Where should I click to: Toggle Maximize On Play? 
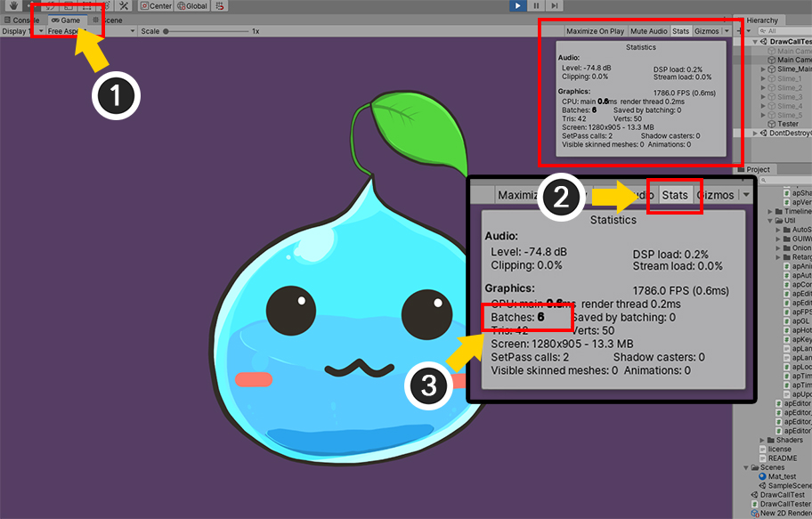[595, 31]
